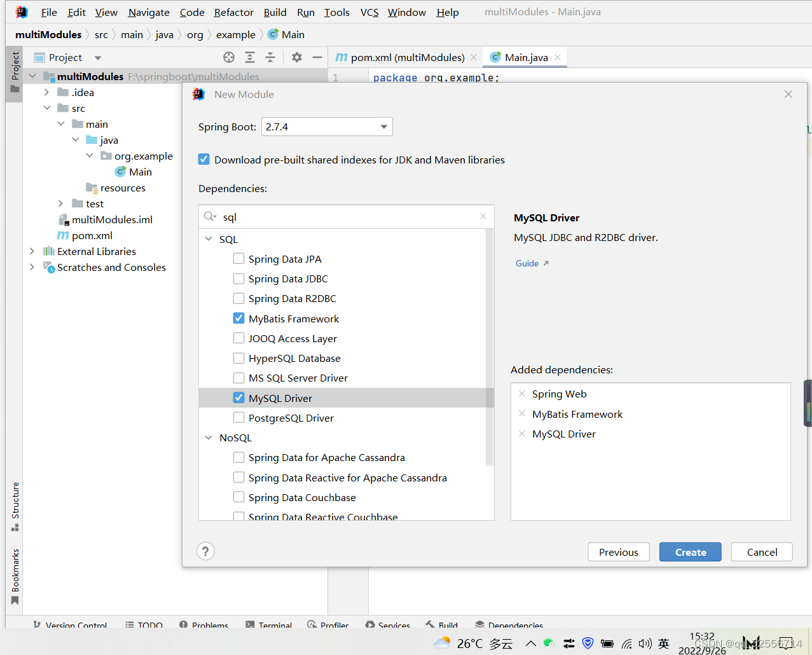Check Spring Data R2DBC dependency

(238, 298)
